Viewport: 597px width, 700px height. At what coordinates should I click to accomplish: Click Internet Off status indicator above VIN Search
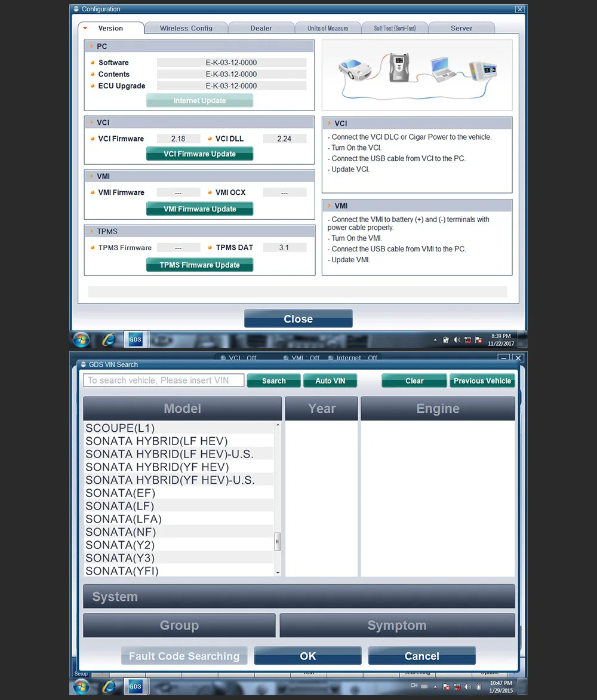[x=352, y=358]
